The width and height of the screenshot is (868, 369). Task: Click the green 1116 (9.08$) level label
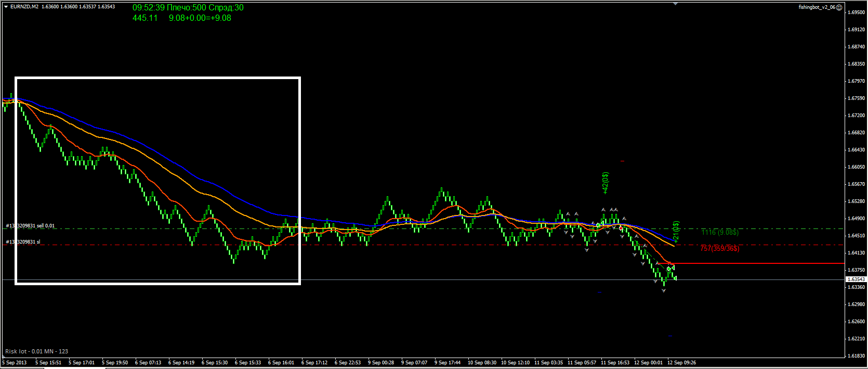720,232
